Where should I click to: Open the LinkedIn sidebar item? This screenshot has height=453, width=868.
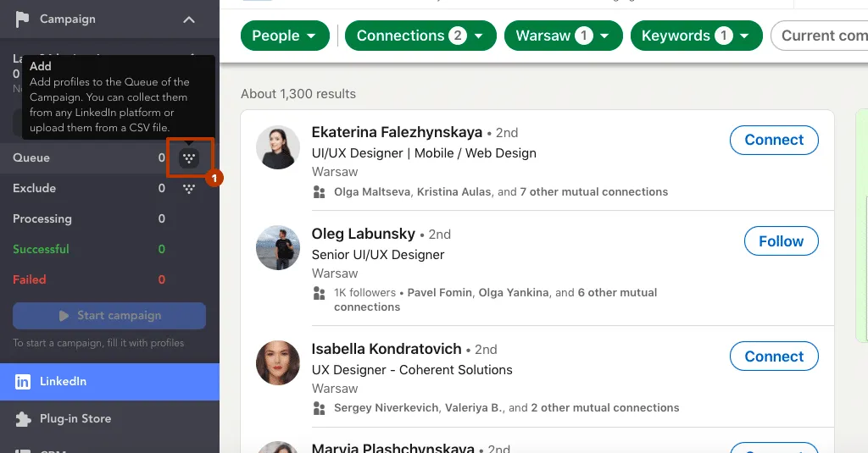(x=109, y=382)
